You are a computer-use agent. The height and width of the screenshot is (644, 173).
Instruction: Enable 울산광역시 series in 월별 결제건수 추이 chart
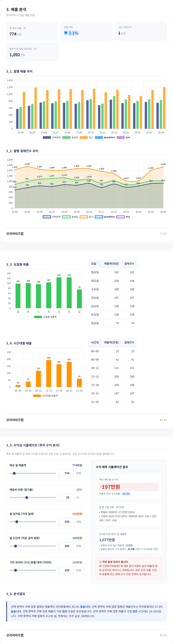click(x=105, y=217)
